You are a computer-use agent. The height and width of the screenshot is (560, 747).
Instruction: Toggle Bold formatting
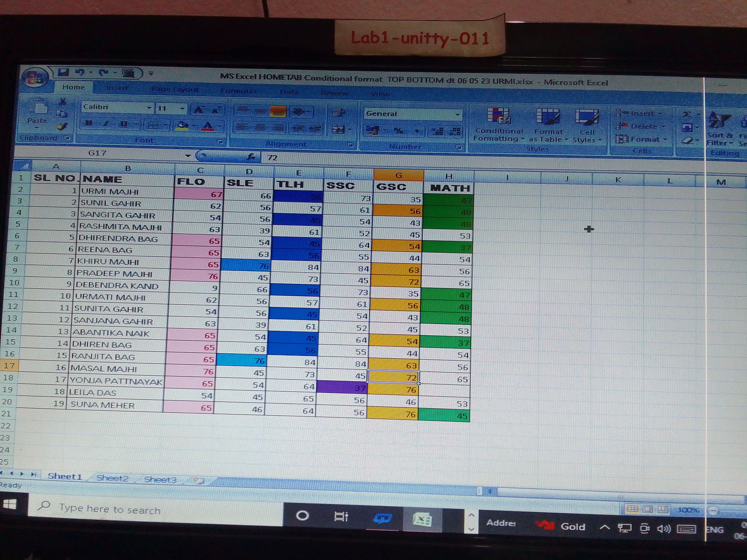(89, 124)
